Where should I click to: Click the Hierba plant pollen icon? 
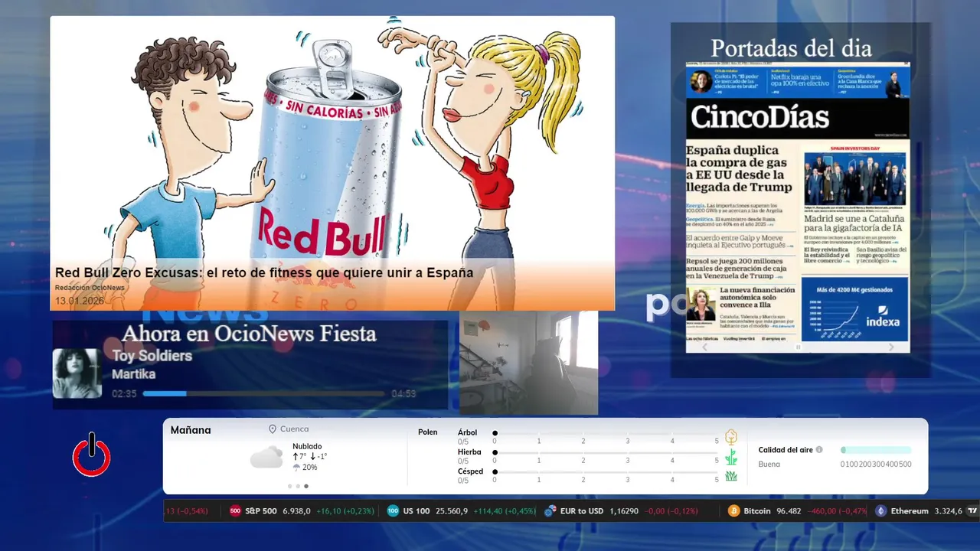(731, 457)
